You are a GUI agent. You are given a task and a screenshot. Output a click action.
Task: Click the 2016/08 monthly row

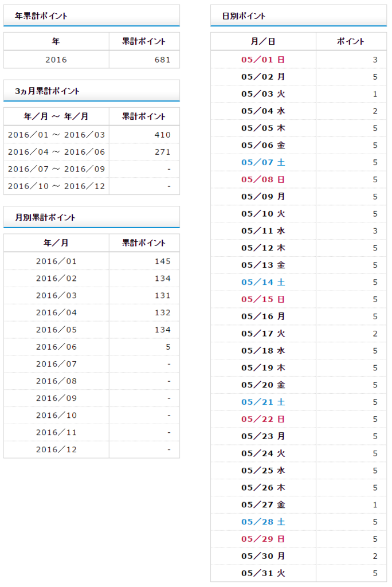click(91, 381)
